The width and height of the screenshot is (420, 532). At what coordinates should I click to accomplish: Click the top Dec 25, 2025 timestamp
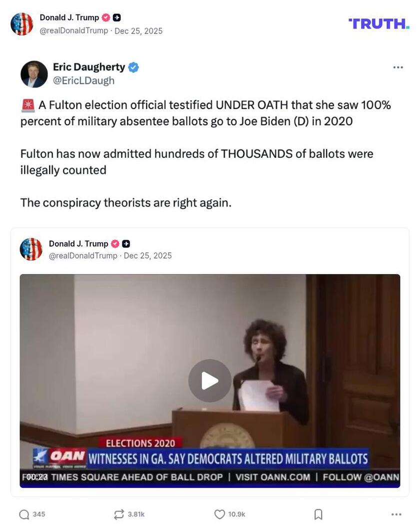138,31
